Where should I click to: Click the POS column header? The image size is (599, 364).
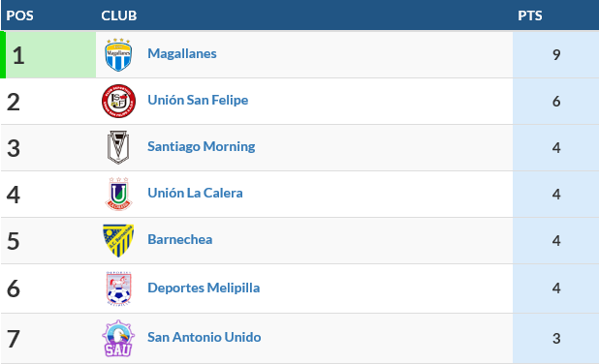pos(19,15)
